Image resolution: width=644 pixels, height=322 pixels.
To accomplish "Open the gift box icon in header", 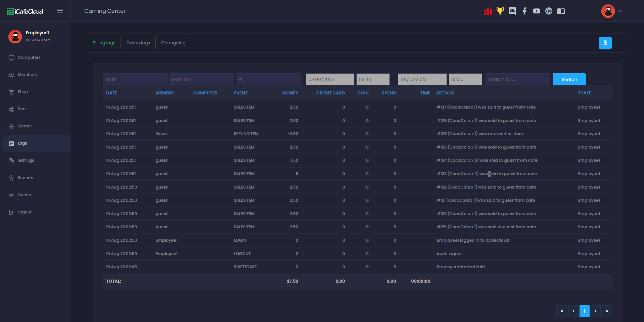I will pos(488,11).
